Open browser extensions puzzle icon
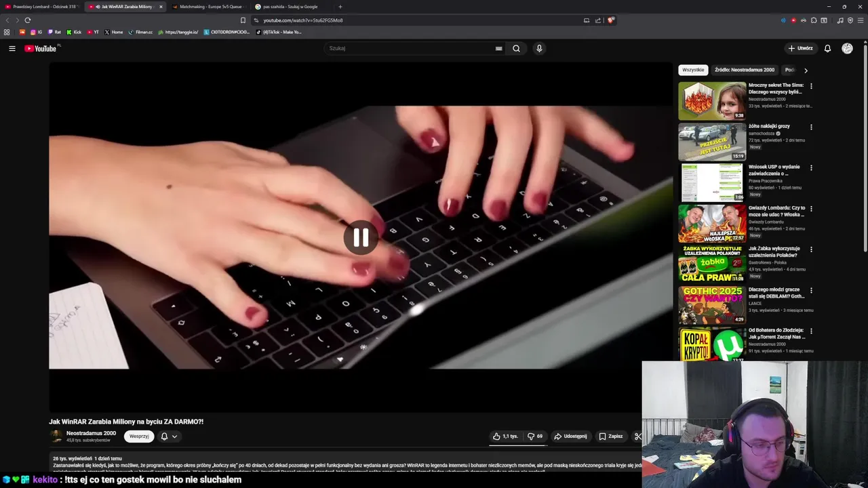Viewport: 868px width, 488px height. pyautogui.click(x=814, y=20)
